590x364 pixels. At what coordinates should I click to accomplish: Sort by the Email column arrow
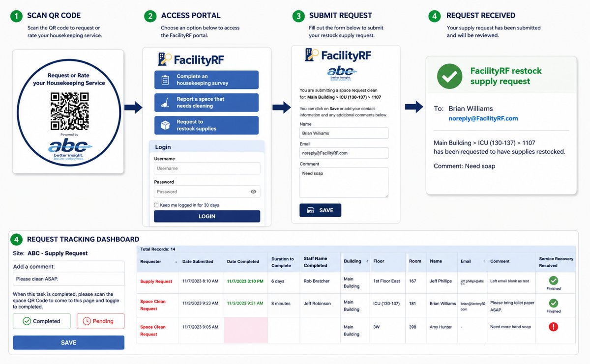coord(484,261)
